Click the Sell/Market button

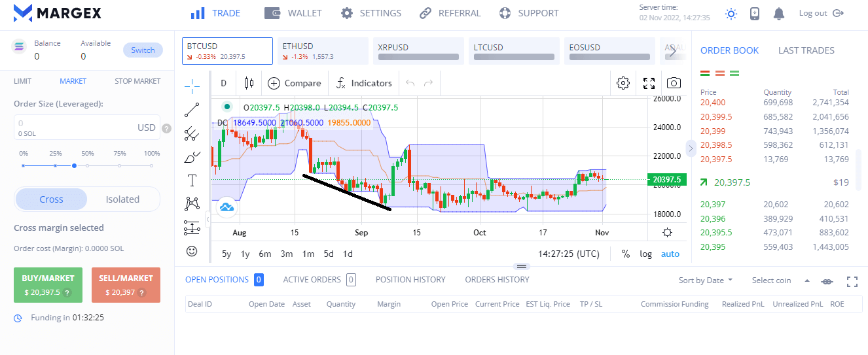126,285
